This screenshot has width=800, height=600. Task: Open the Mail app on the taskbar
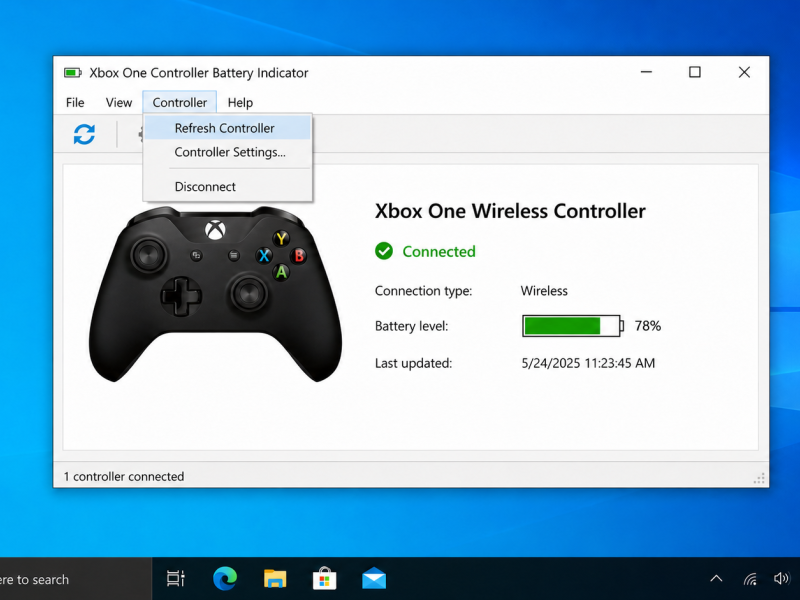[374, 579]
